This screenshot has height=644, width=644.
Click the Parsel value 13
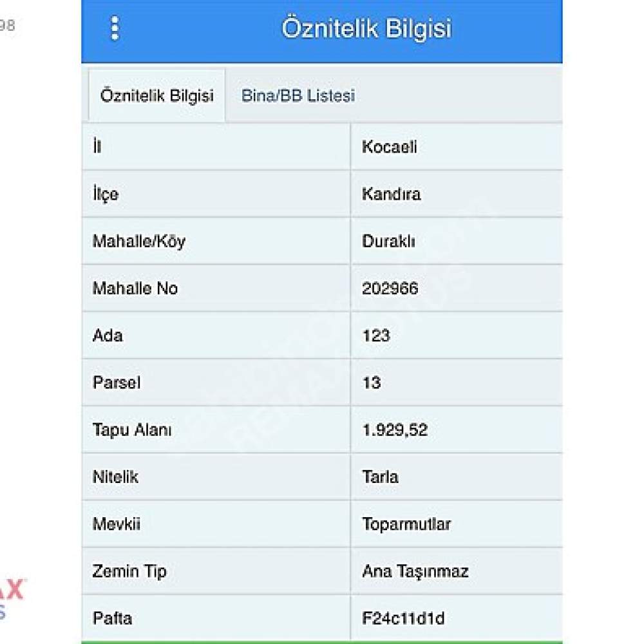click(x=372, y=383)
